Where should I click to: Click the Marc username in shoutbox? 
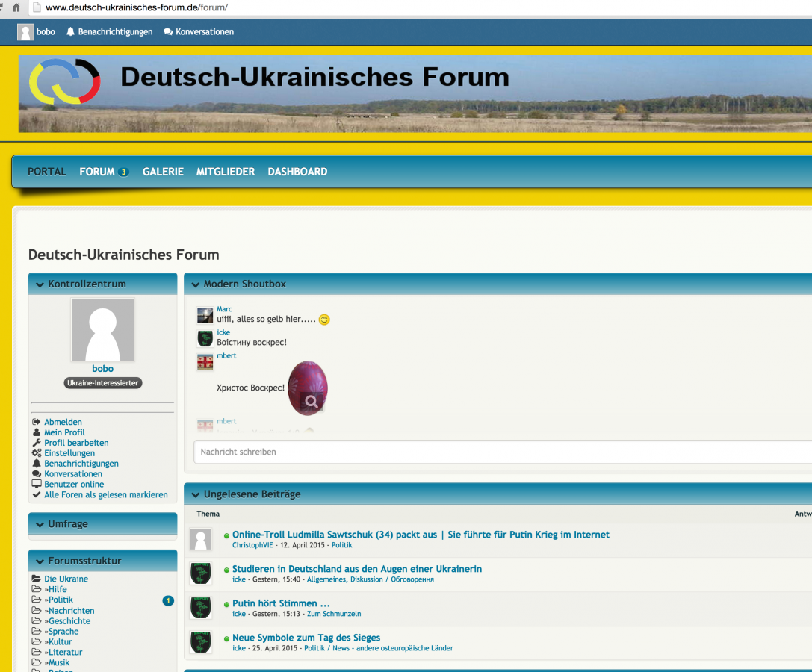pos(224,309)
